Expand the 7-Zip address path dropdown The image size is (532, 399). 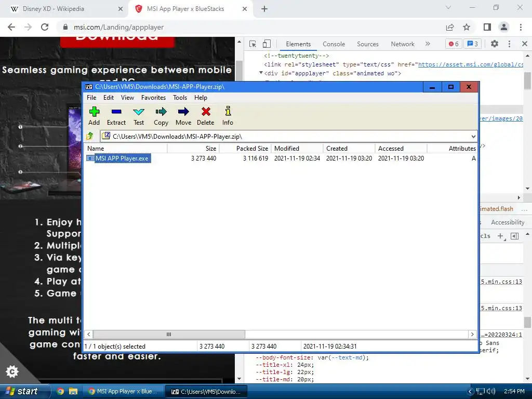pos(473,137)
